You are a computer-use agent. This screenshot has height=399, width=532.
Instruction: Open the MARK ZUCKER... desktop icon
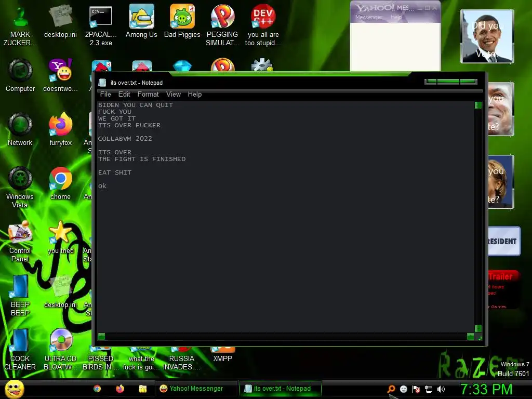(20, 26)
